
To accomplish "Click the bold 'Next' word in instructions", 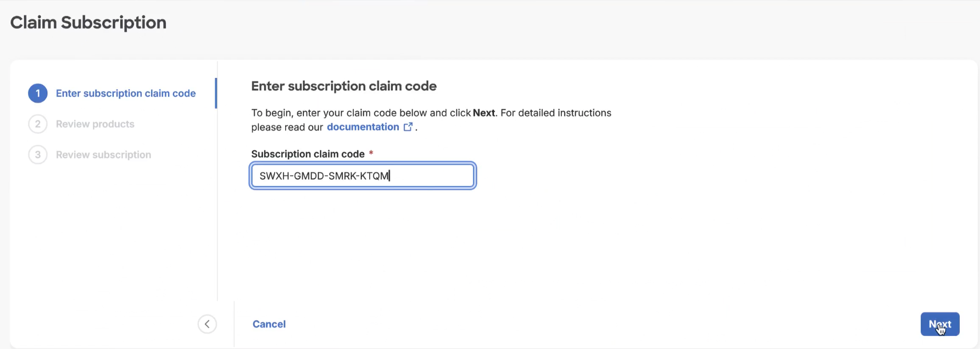I will click(484, 113).
